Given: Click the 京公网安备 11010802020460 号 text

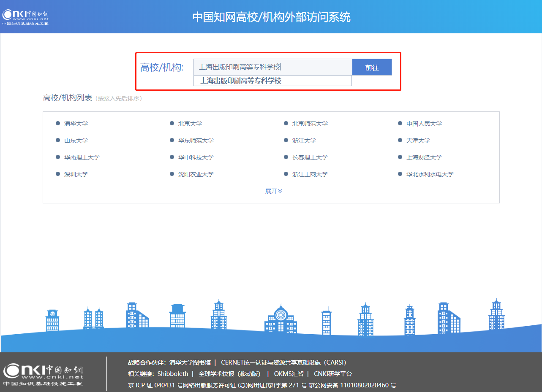Looking at the screenshot, I should [352, 385].
